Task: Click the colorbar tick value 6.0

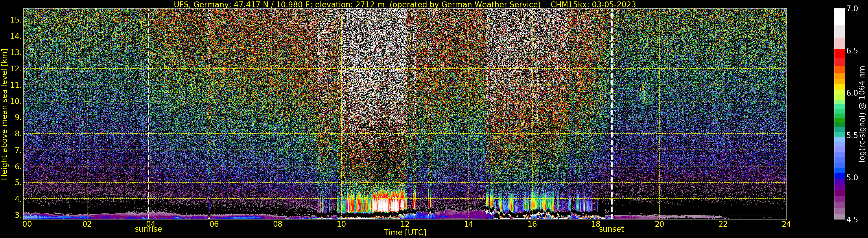Action: point(852,93)
